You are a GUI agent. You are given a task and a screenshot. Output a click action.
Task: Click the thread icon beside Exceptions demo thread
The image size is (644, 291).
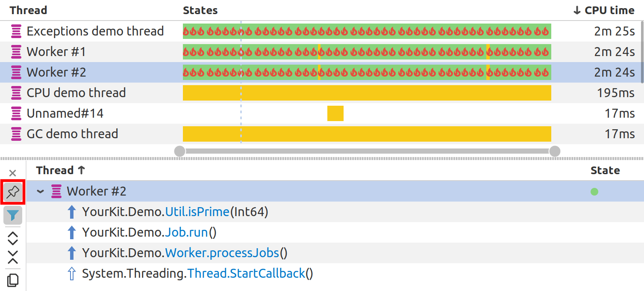(x=16, y=31)
